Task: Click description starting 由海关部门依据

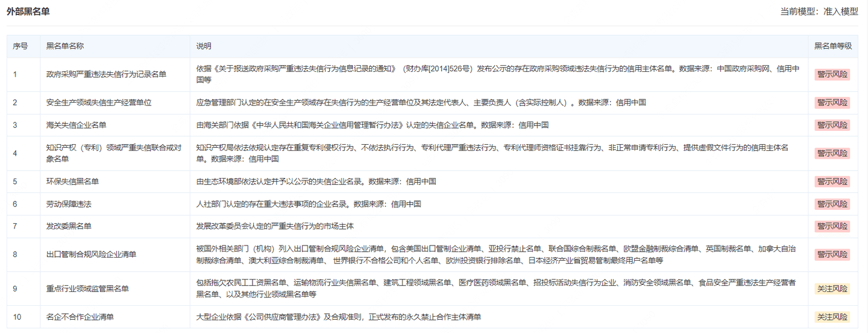Action: coord(372,125)
